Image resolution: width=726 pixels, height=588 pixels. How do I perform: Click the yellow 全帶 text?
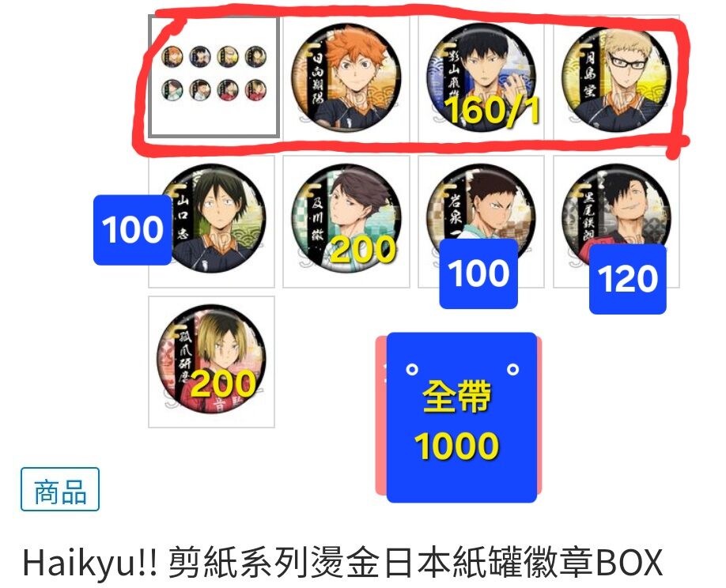tap(456, 397)
